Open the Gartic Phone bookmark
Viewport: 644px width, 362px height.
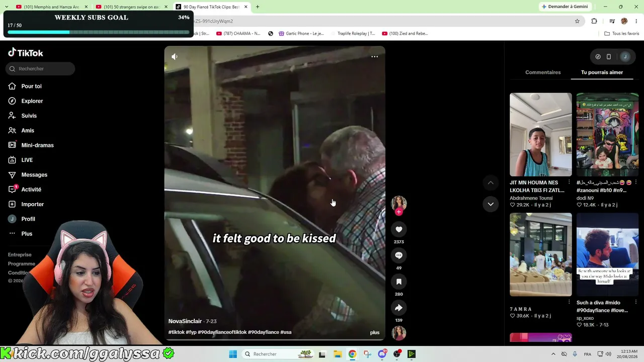tap(301, 34)
